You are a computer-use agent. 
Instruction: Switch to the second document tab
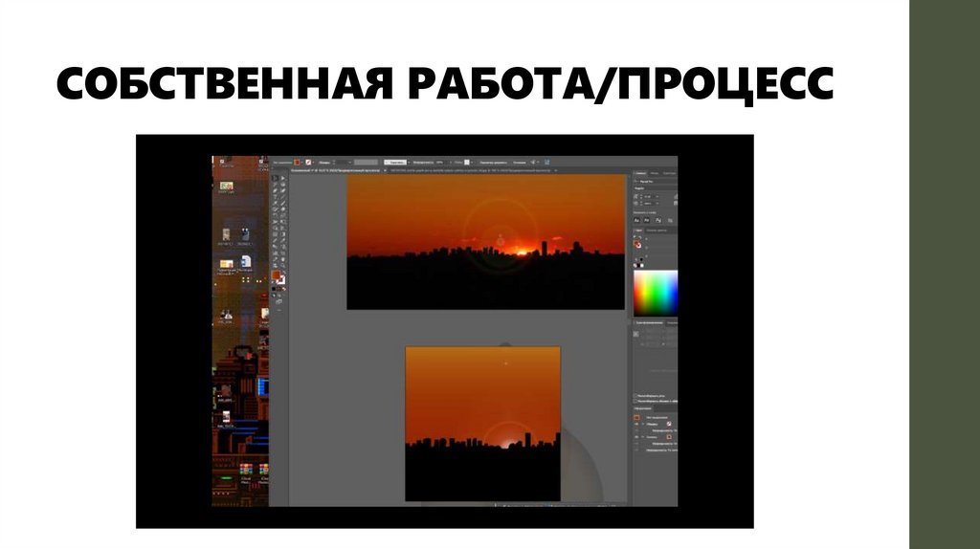470,170
